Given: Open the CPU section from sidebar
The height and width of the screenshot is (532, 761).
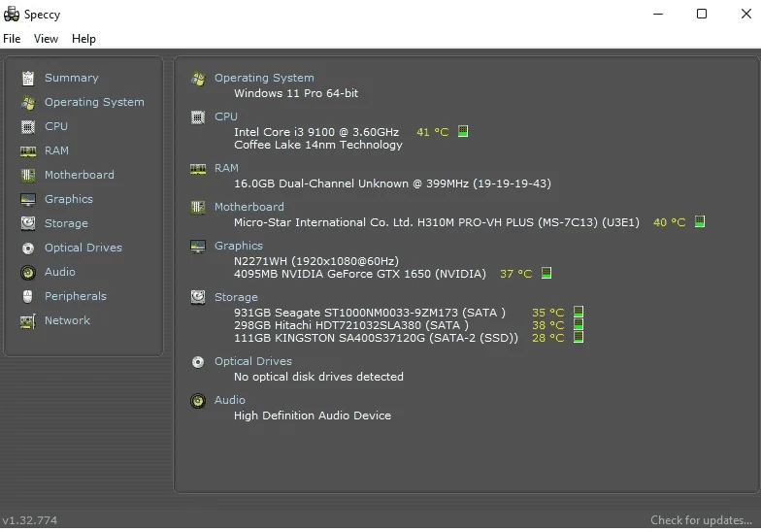Looking at the screenshot, I should (x=56, y=126).
